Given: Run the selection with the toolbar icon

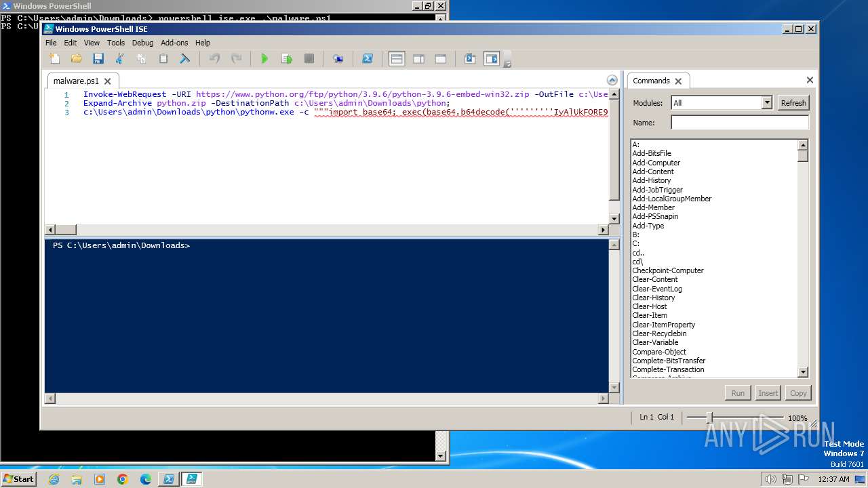Looking at the screenshot, I should (287, 59).
